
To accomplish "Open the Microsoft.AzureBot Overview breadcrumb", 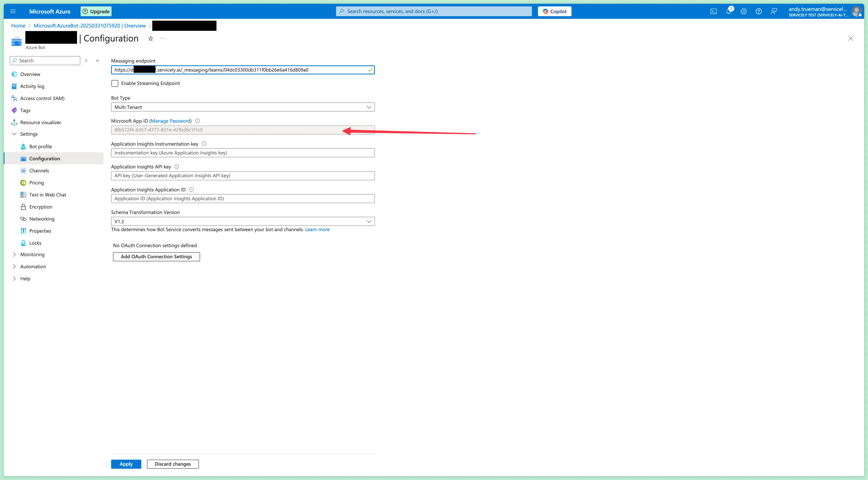I will [90, 26].
